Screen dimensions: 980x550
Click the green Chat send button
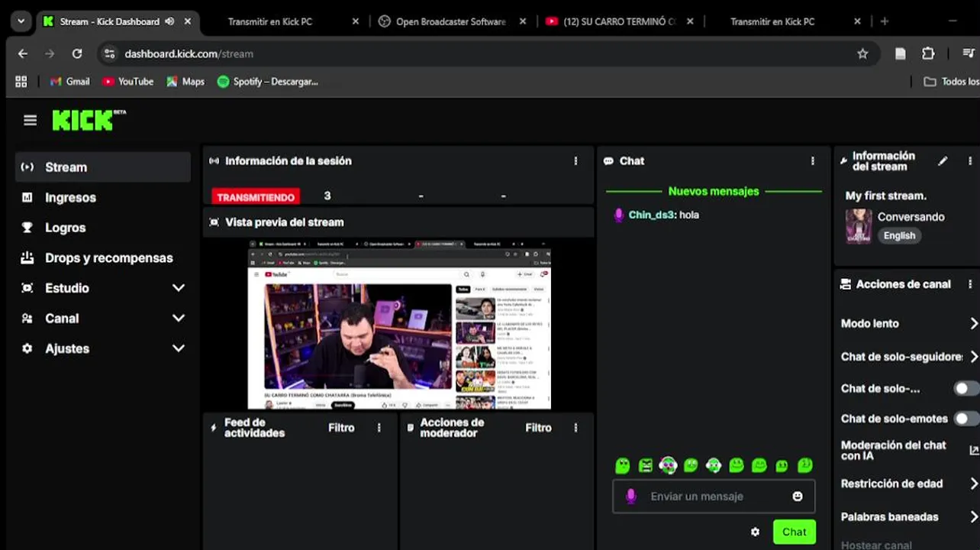click(x=794, y=532)
